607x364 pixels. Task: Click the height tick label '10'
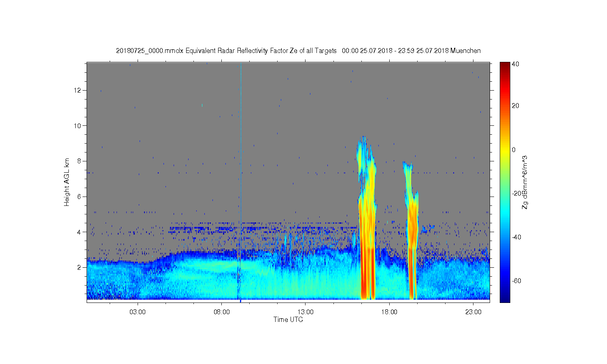(78, 126)
